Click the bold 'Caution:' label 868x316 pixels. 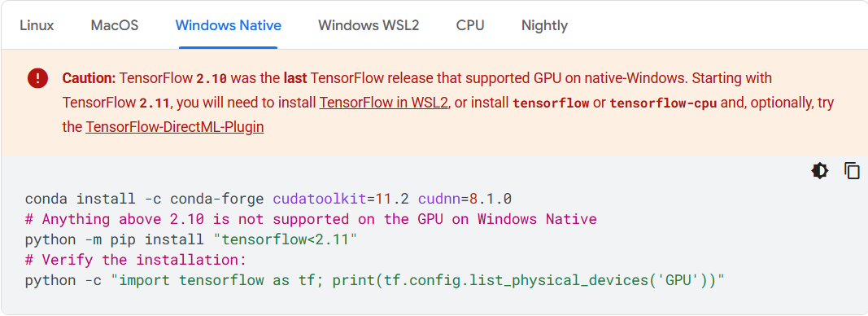[x=89, y=79]
